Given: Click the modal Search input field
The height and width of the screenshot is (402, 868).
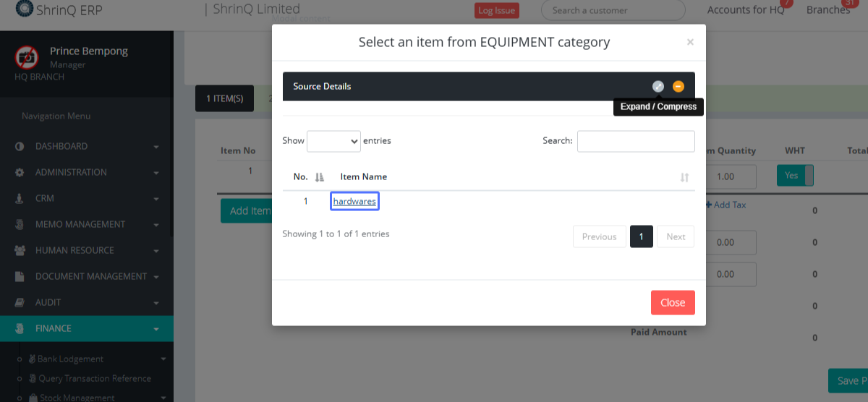Looking at the screenshot, I should [635, 141].
